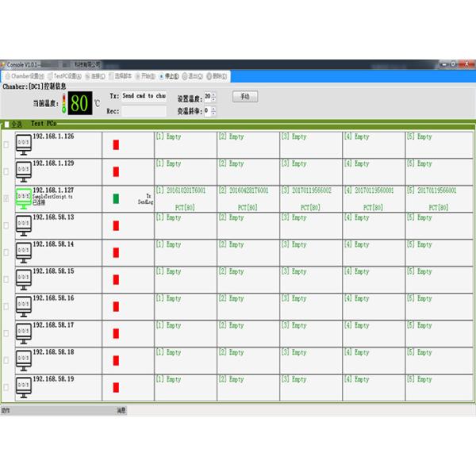Click the 删除 (delete) toolbar button
The image size is (476, 476).
click(217, 76)
